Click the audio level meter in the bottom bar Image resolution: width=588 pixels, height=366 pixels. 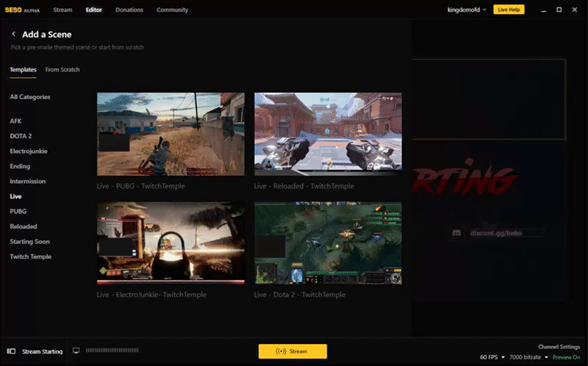click(112, 351)
